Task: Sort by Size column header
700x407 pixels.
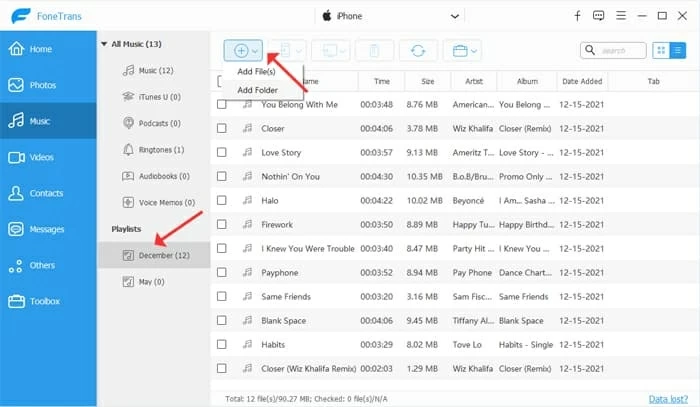Action: (428, 81)
